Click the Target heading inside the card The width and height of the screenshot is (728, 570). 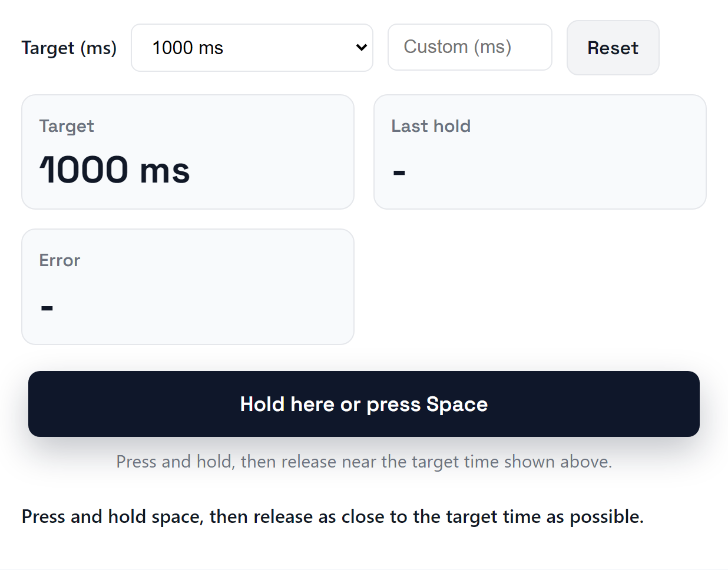click(x=67, y=126)
